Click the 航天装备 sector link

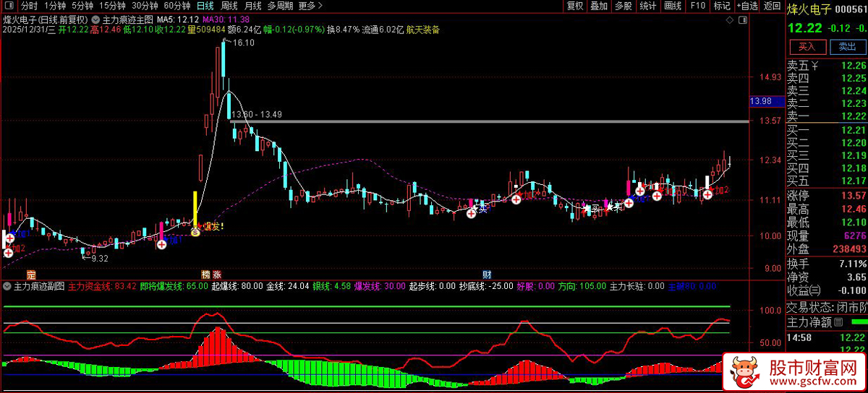point(423,30)
